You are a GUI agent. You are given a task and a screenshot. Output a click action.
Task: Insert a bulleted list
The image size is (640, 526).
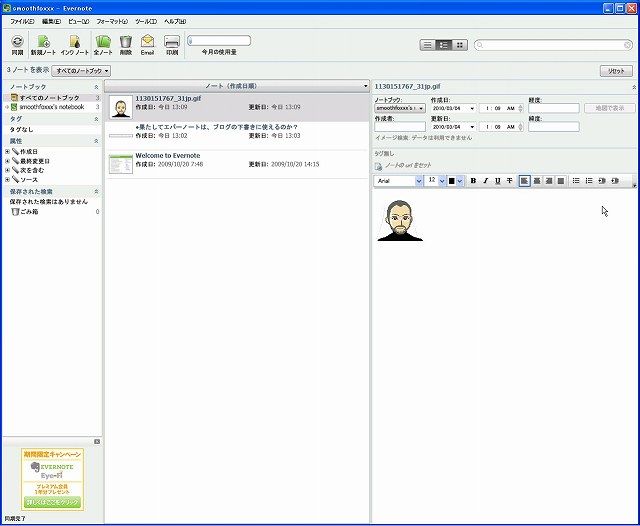click(x=576, y=180)
